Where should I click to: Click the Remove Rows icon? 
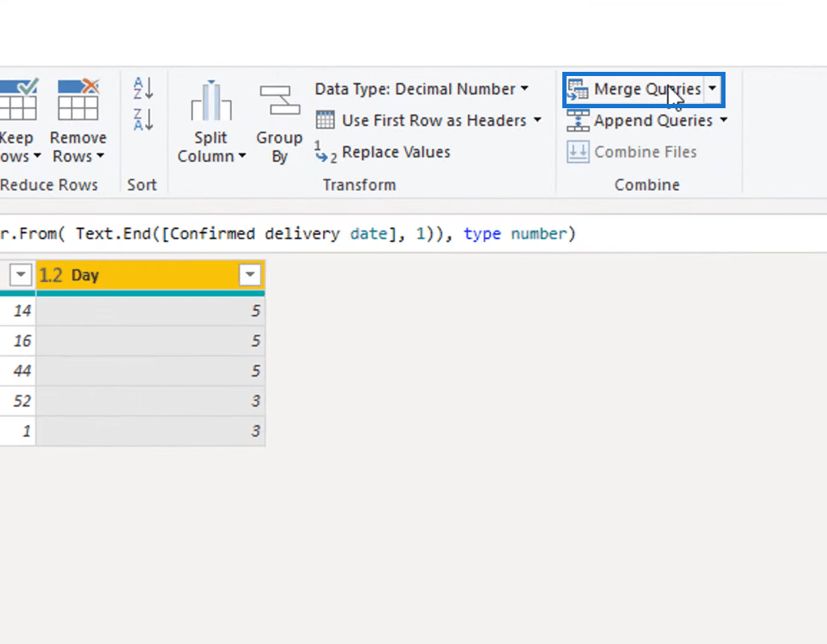click(x=78, y=99)
